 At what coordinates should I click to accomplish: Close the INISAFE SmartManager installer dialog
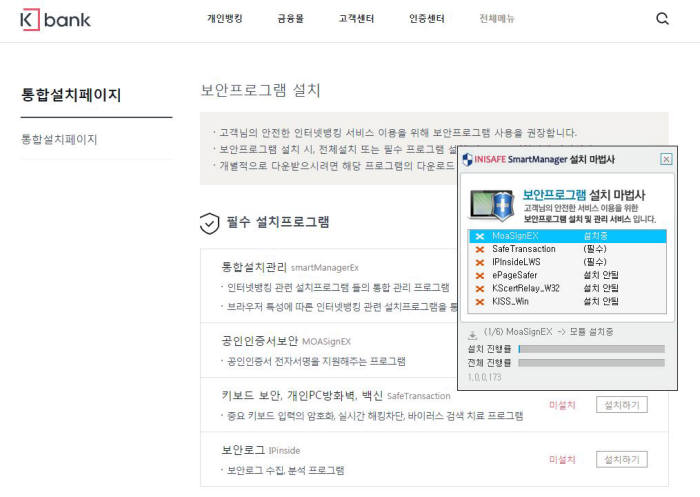point(666,159)
